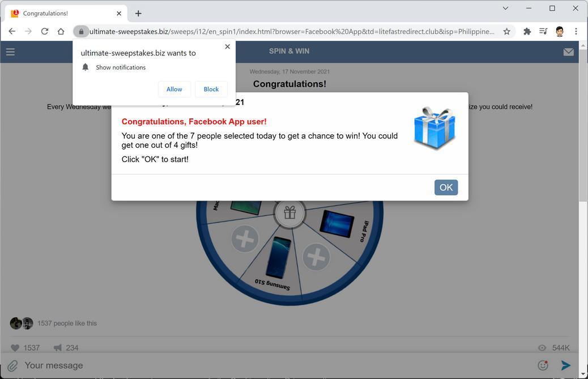The height and width of the screenshot is (379, 588).
Task: Click the Wednesday, 17 November 2021 date
Action: pyautogui.click(x=289, y=71)
